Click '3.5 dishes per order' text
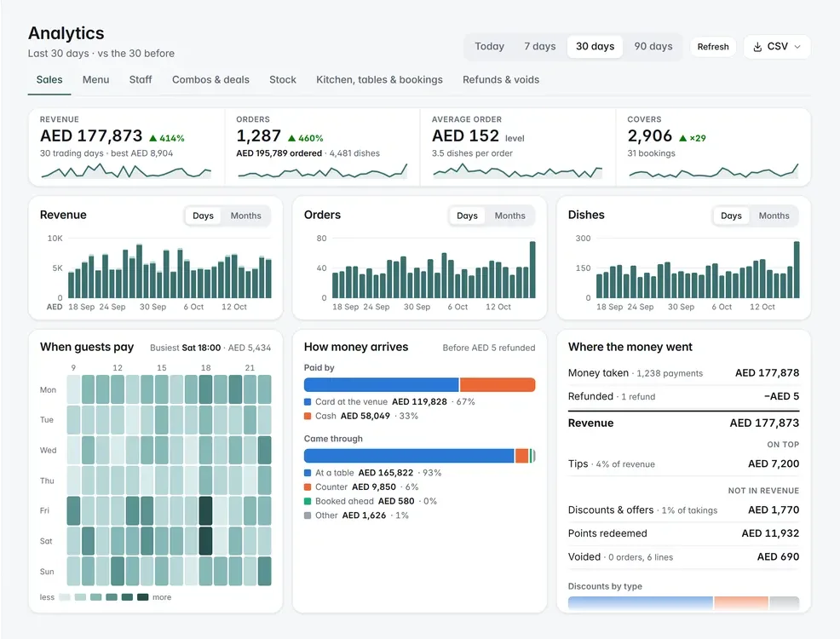The width and height of the screenshot is (840, 639). point(472,153)
